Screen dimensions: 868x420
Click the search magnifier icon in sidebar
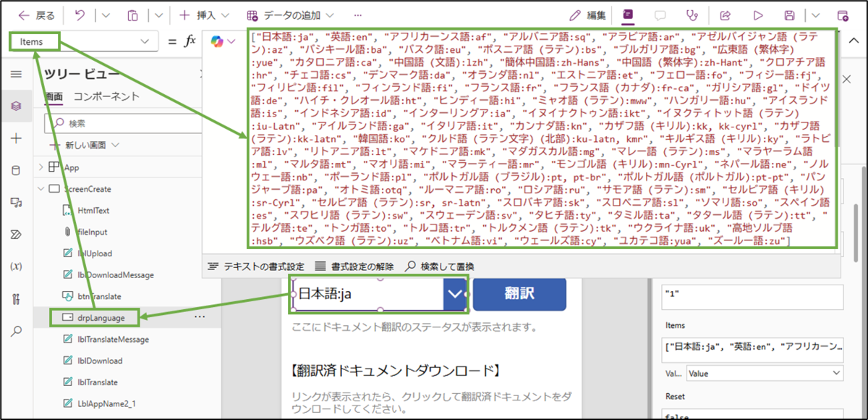pos(17,331)
